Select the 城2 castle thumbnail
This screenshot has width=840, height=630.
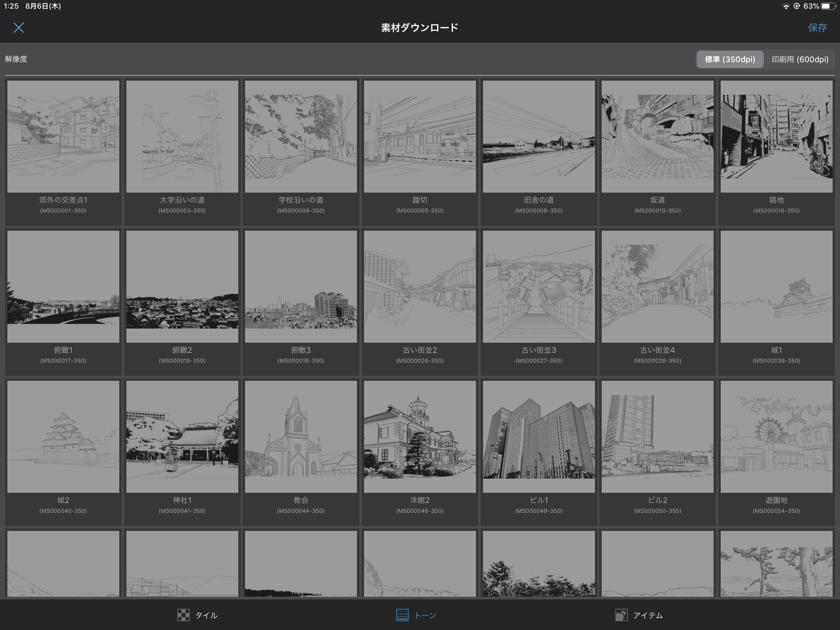coord(63,437)
